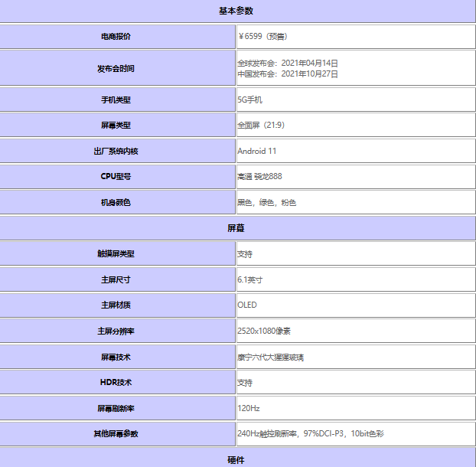The width and height of the screenshot is (476, 467).
Task: Select the 电商报价 label cell
Action: tap(116, 37)
